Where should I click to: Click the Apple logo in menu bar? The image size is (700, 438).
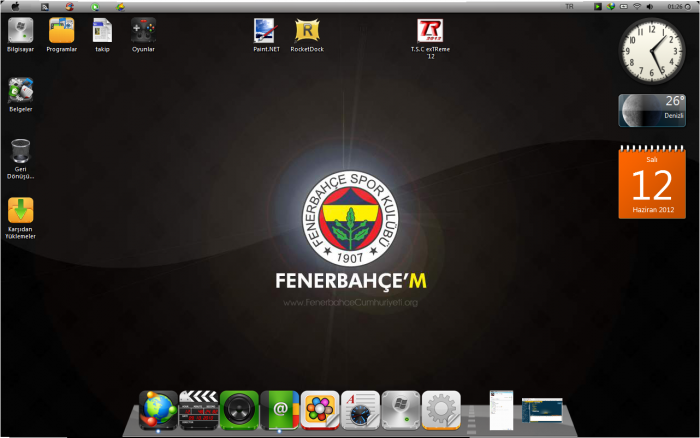pyautogui.click(x=15, y=7)
